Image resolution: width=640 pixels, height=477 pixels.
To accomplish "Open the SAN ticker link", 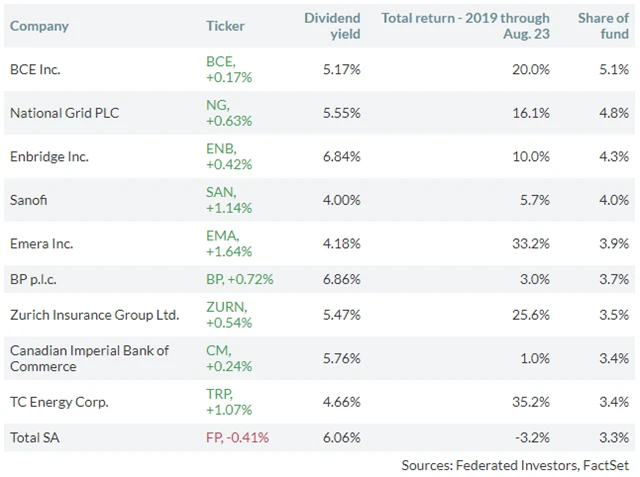I will point(219,192).
